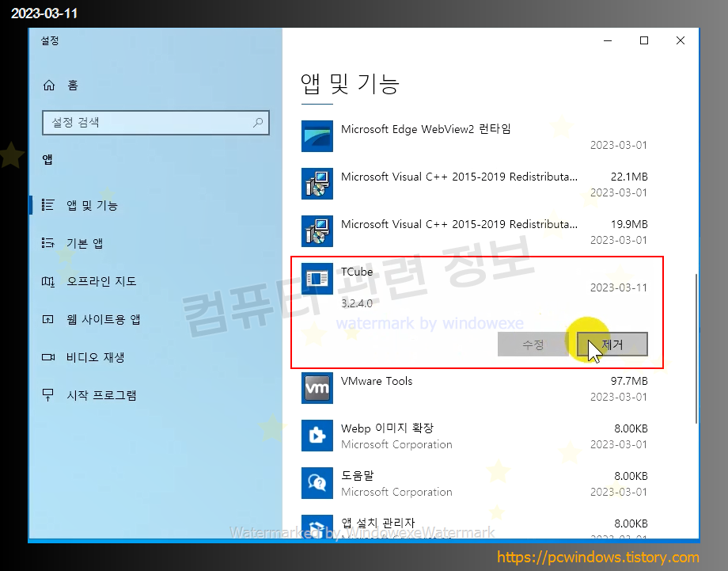
Task: Go to 홈 settings page
Action: coord(73,86)
